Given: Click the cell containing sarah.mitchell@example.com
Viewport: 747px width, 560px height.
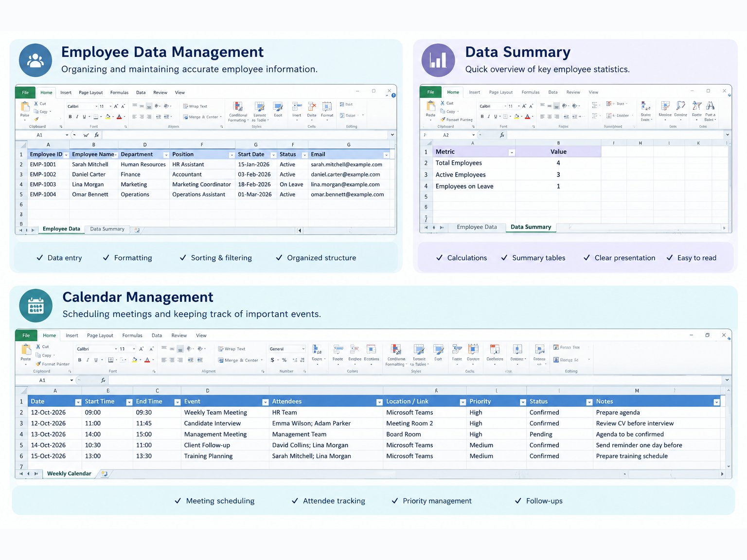Looking at the screenshot, I should 349,164.
